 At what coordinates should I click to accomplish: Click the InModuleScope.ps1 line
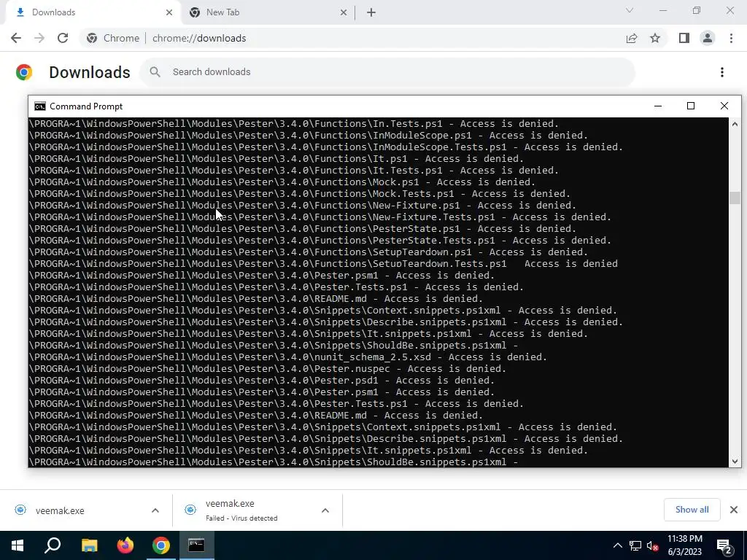coord(309,135)
